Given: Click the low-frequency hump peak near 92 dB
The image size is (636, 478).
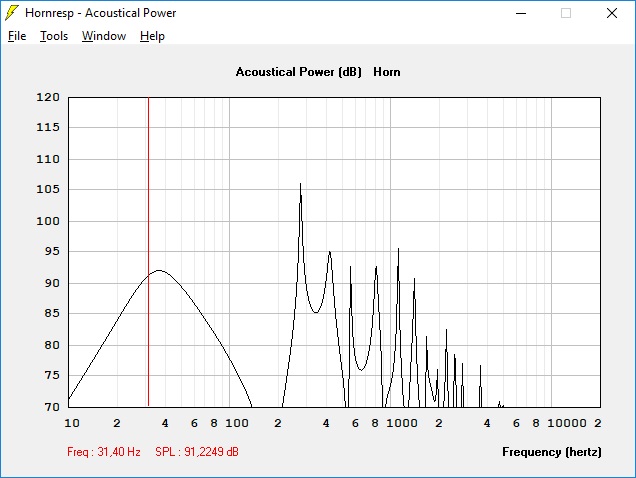Looking at the screenshot, I should pyautogui.click(x=159, y=270).
